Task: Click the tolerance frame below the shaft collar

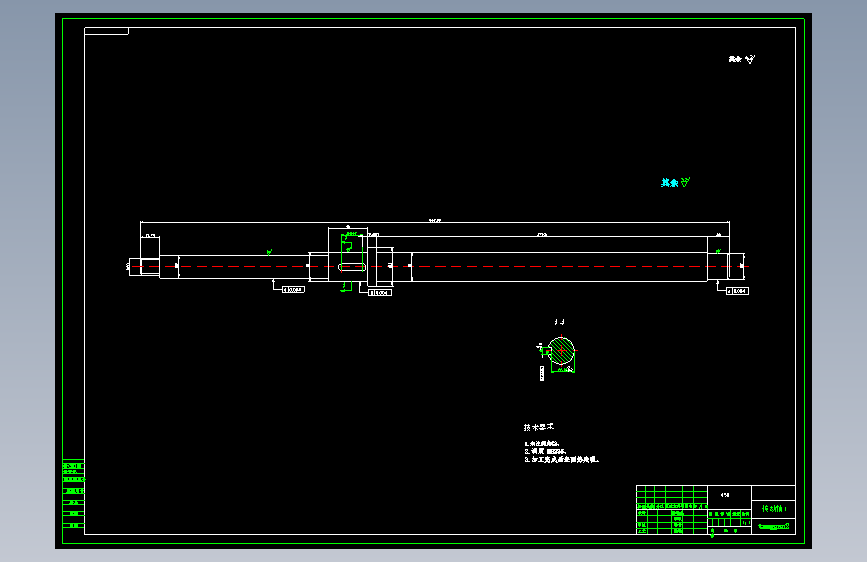Action: coord(380,293)
